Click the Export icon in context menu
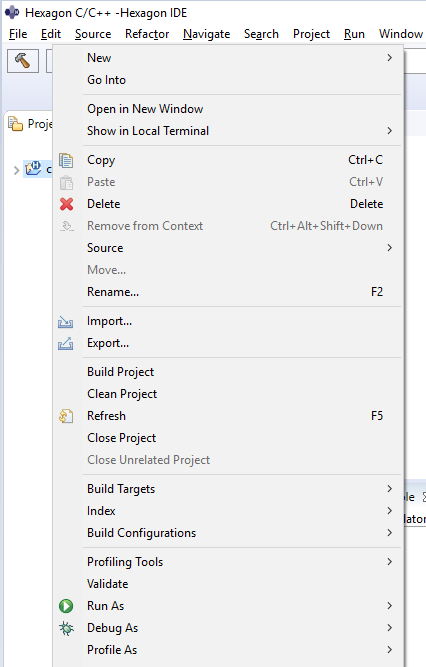Screen dimensions: 426x667 pyautogui.click(x=66, y=343)
